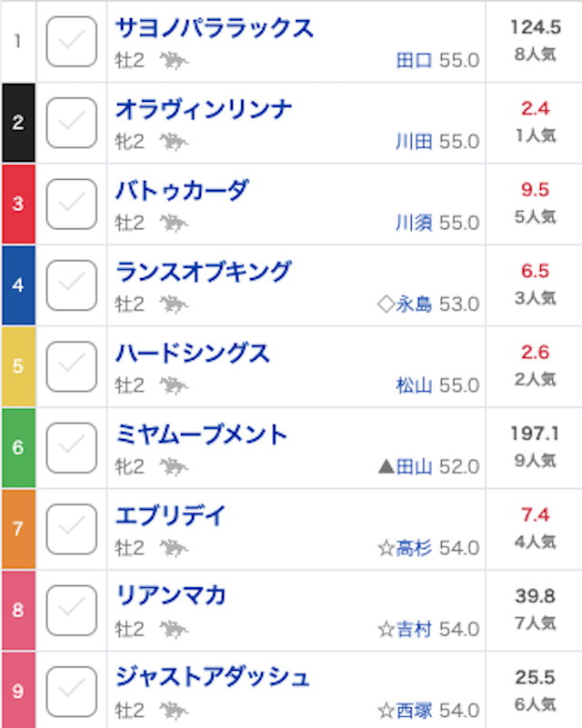Open jockey 永島 profile link

[414, 304]
